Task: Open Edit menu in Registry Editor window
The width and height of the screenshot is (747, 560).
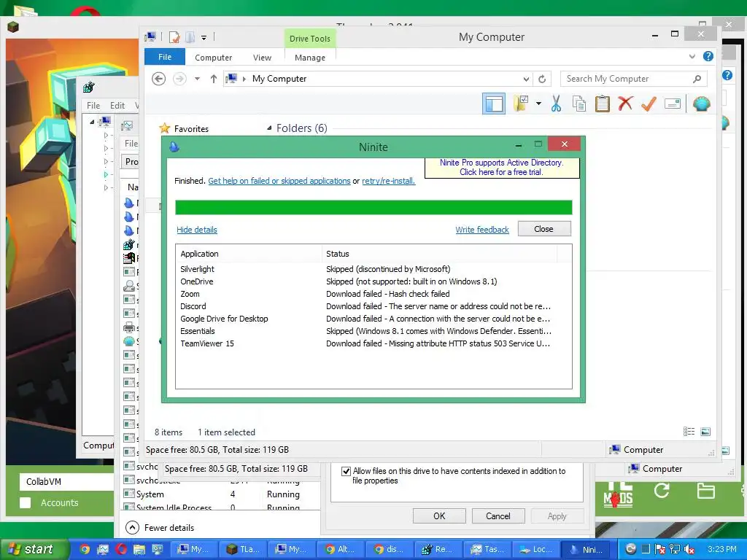Action: pyautogui.click(x=117, y=105)
